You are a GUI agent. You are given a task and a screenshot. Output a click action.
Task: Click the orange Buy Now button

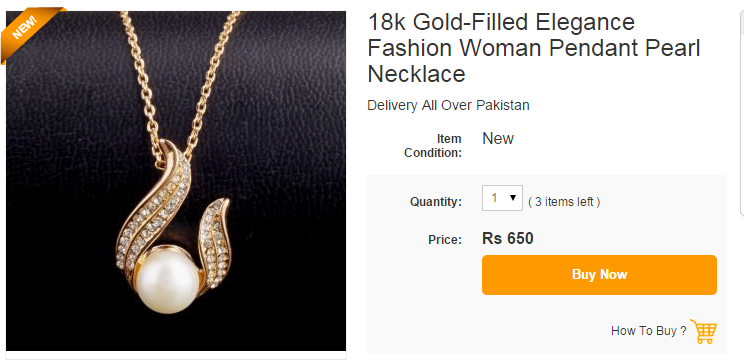(599, 275)
